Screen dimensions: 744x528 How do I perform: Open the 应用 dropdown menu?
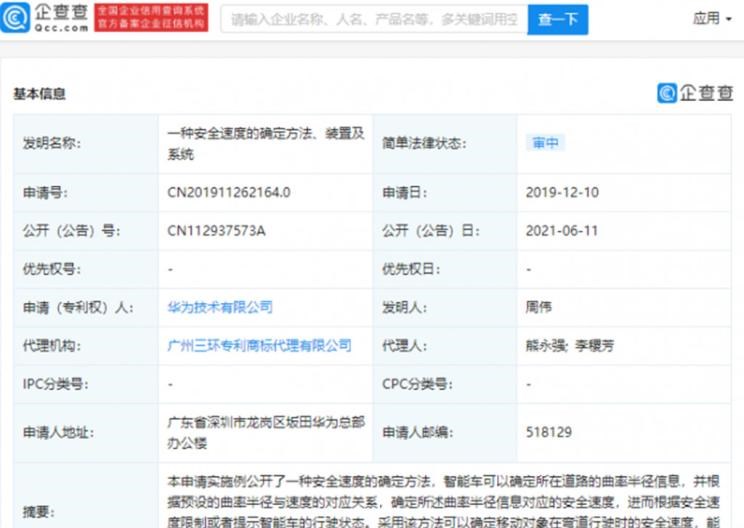point(712,19)
